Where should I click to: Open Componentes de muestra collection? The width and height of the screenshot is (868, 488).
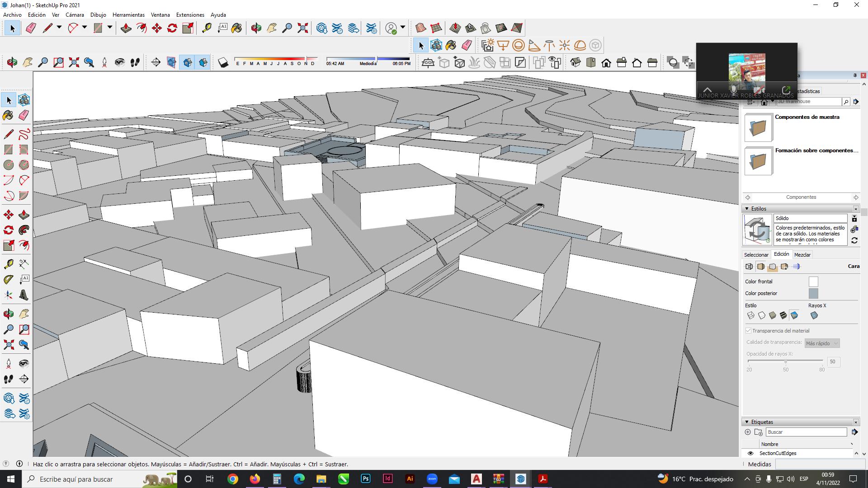758,128
